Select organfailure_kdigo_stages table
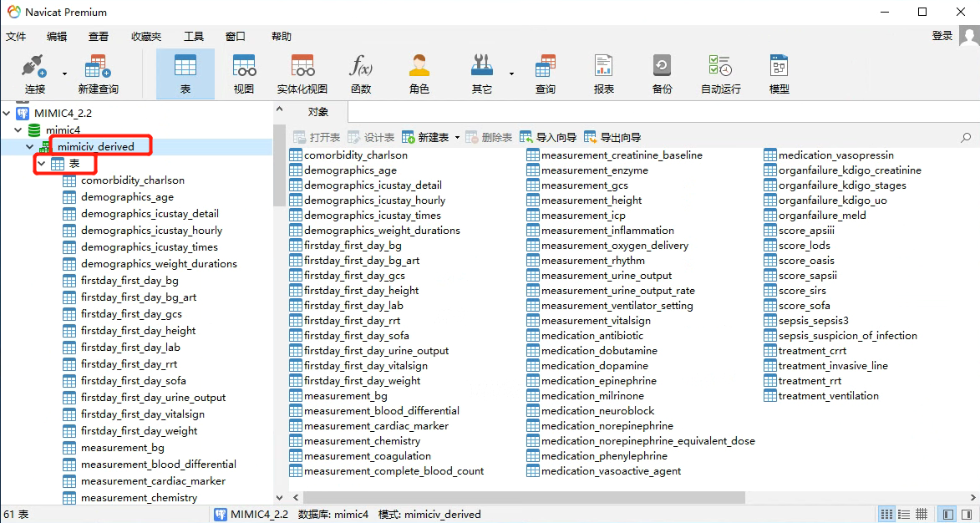The height and width of the screenshot is (523, 980). click(x=842, y=185)
